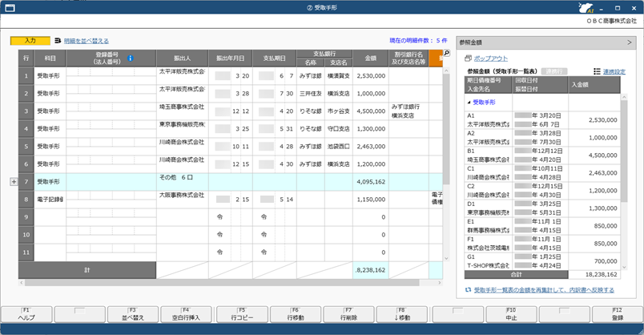Image resolution: width=644 pixels, height=335 pixels.
Task: Click the 明細を並べ替える sort icon
Action: coord(58,41)
